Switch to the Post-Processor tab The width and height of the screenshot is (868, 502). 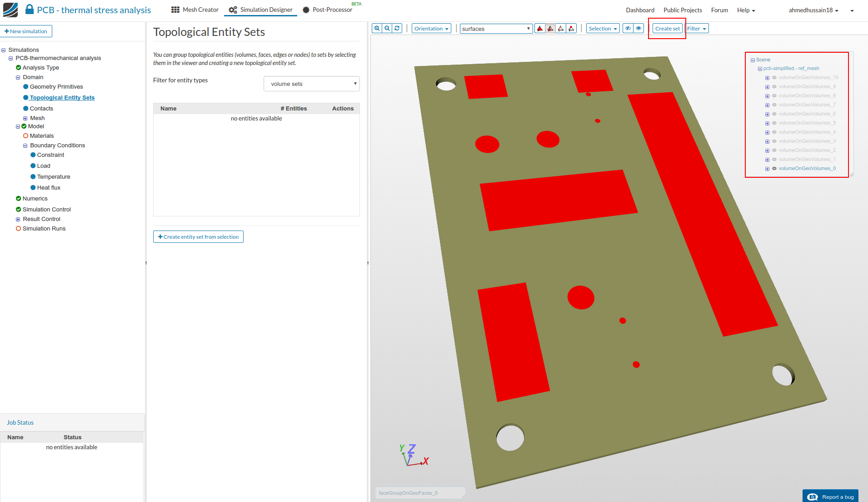click(x=328, y=10)
